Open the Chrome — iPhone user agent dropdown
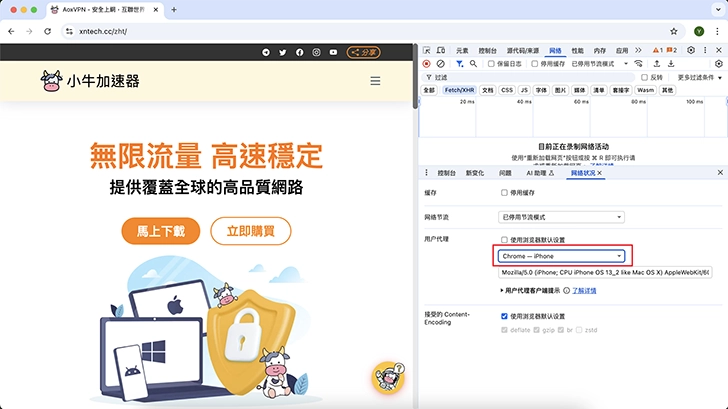728x409 pixels. tap(562, 256)
